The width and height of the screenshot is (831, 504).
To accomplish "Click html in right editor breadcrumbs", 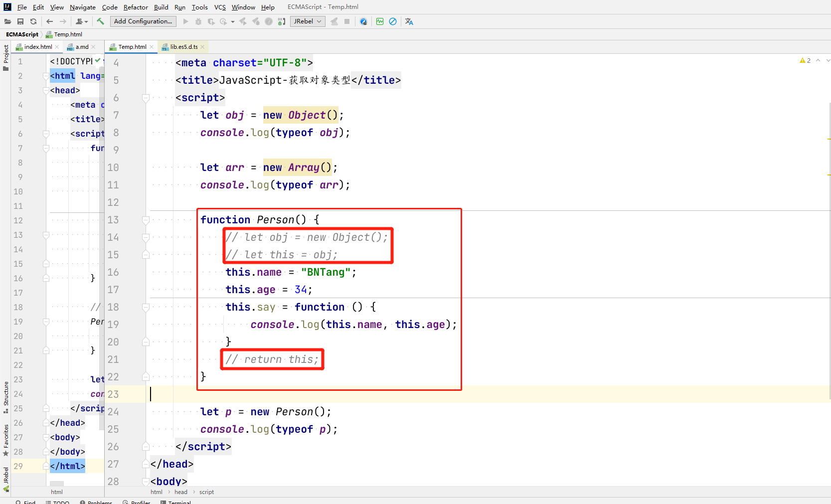I will click(x=157, y=492).
